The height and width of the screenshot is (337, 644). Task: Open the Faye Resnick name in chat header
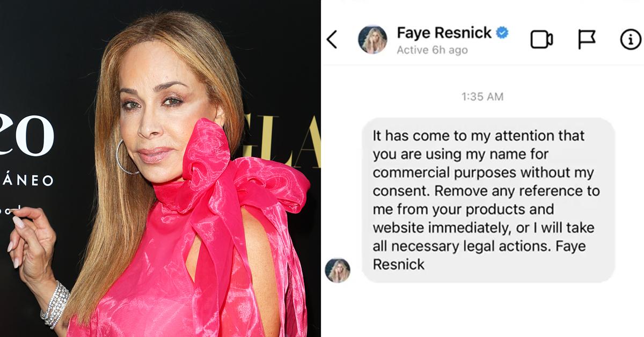[444, 33]
